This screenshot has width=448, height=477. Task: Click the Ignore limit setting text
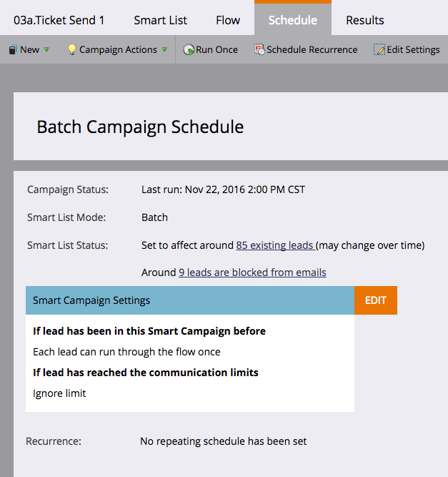[x=59, y=393]
